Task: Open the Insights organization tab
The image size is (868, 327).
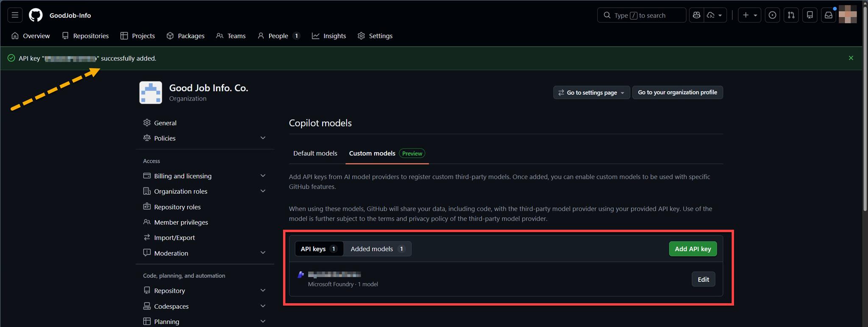Action: coord(329,36)
